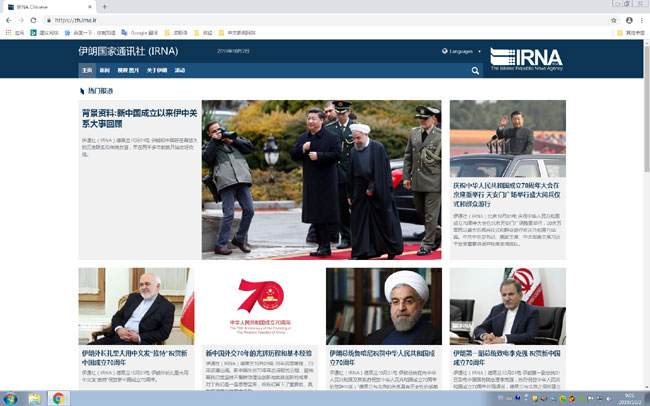Viewport: 650px width, 406px height.
Task: Click the browser forward arrow
Action: (21, 20)
